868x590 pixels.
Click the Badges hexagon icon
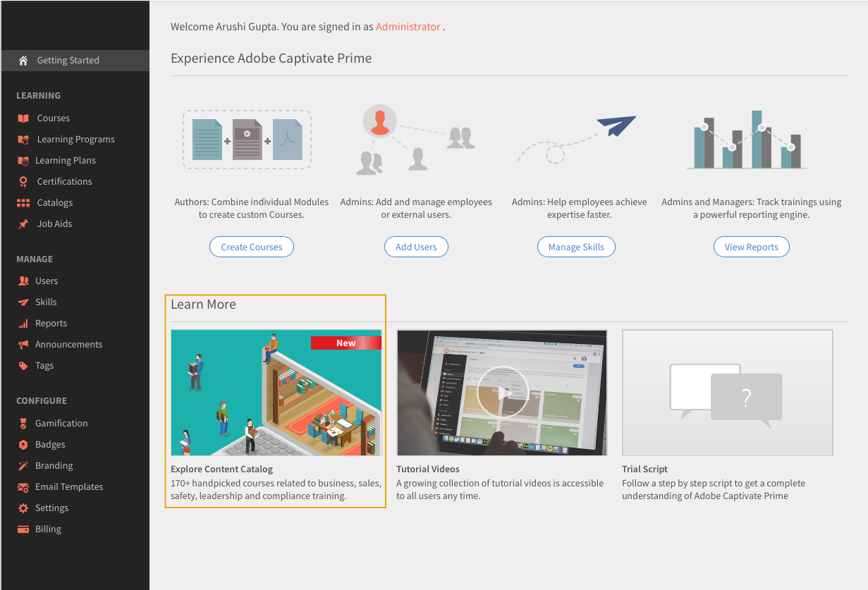point(23,445)
